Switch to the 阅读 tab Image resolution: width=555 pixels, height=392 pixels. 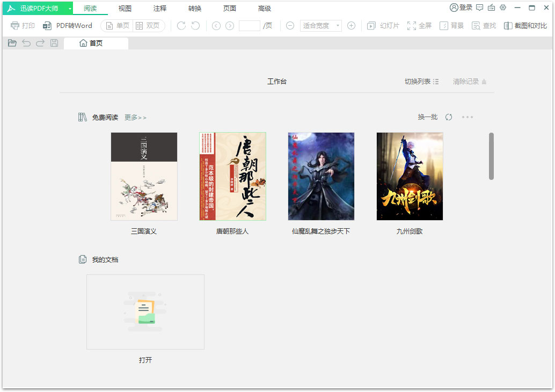90,8
